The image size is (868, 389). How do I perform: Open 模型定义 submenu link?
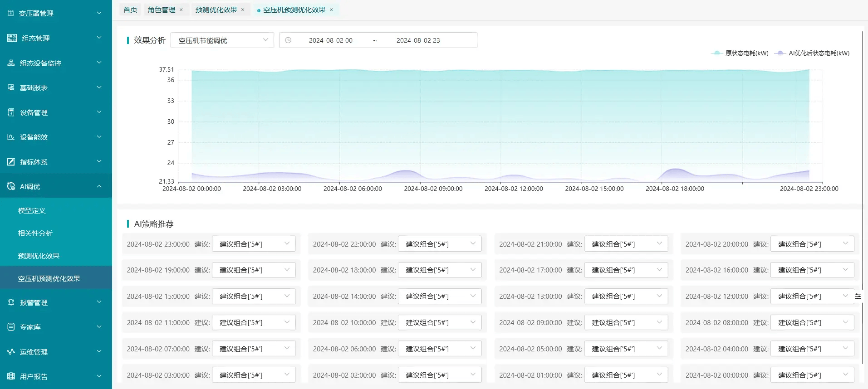pos(32,210)
